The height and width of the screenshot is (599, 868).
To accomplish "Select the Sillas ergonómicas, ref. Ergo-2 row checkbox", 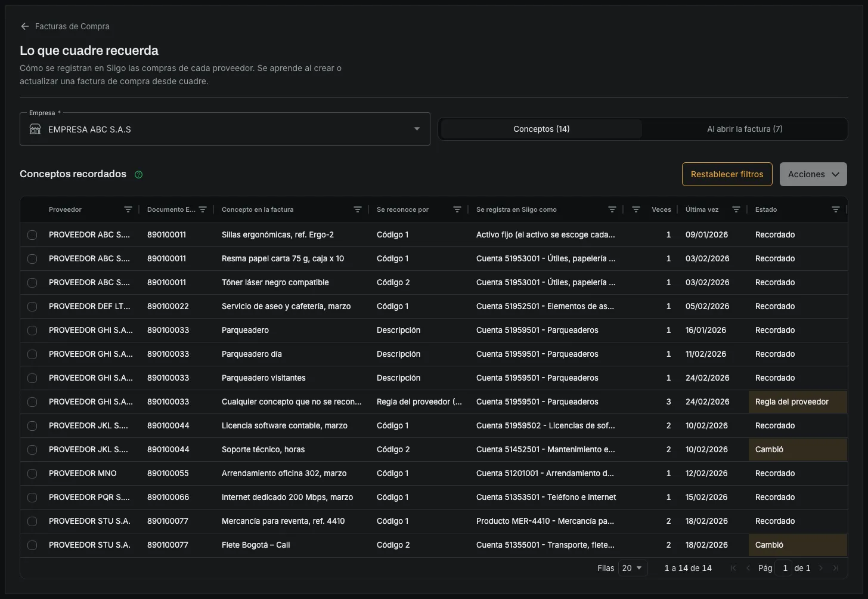I will 32,235.
